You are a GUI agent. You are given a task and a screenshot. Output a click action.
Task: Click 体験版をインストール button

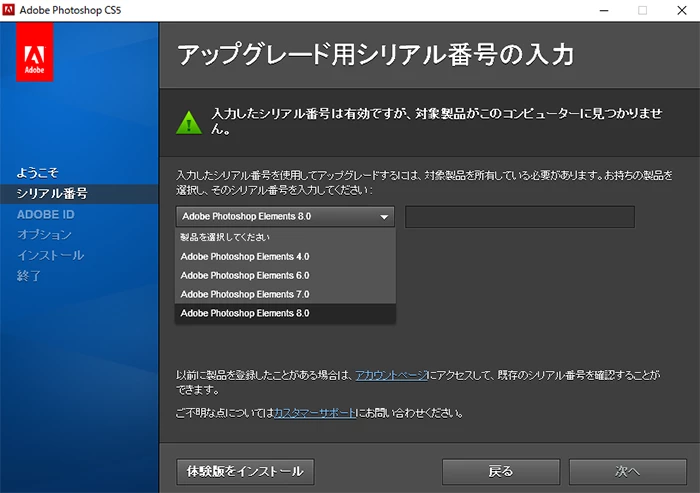[245, 472]
